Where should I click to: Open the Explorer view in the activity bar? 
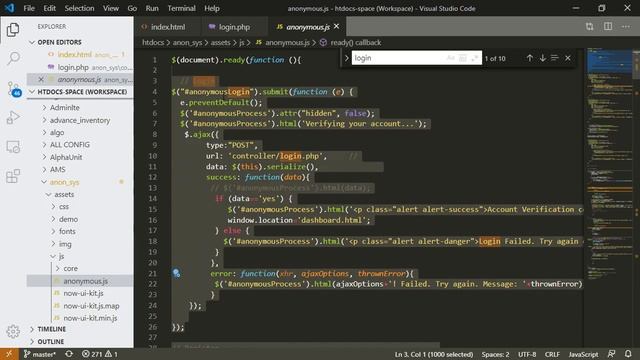(13, 29)
